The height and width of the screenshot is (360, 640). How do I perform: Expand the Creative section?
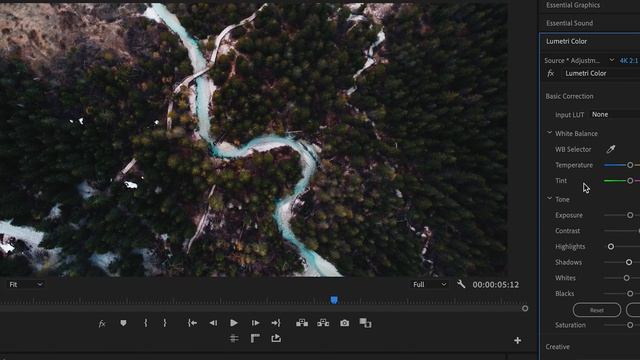(x=558, y=347)
